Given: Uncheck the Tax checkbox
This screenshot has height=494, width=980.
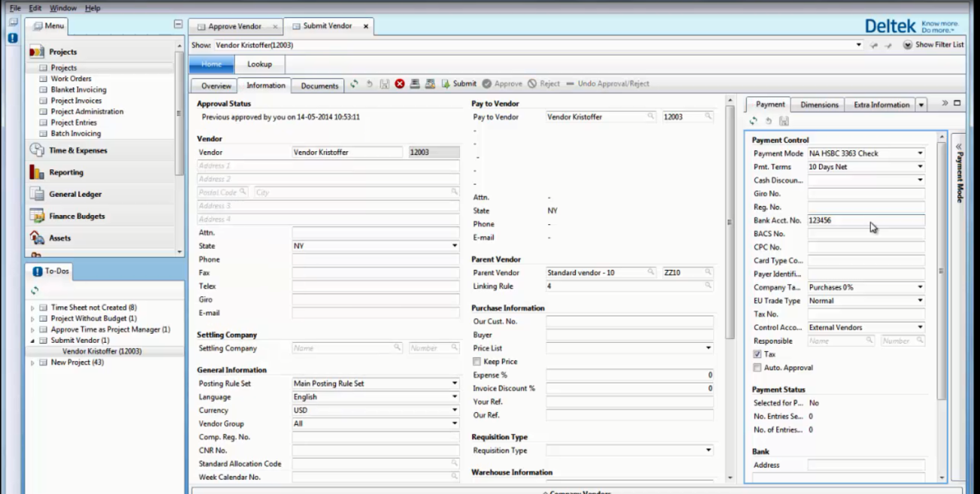Looking at the screenshot, I should coord(758,354).
